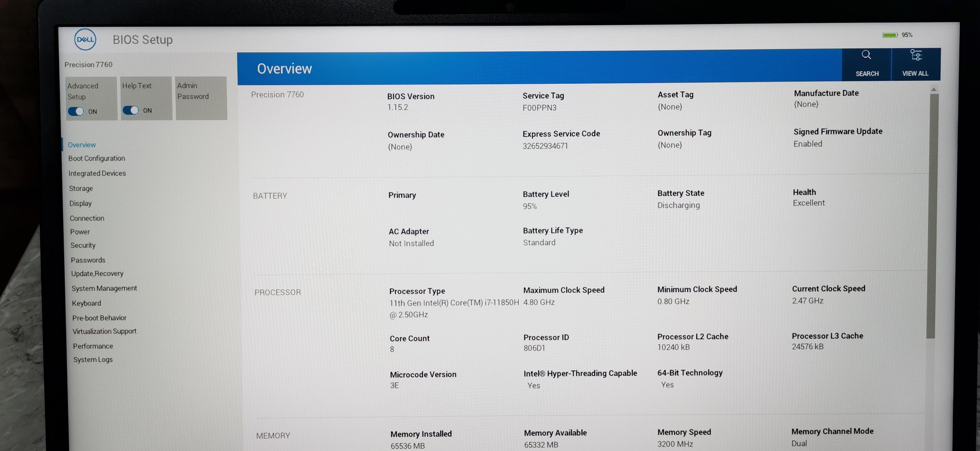Click Memory Speed 3200 MHz
This screenshot has width=980, height=451.
coord(675,444)
